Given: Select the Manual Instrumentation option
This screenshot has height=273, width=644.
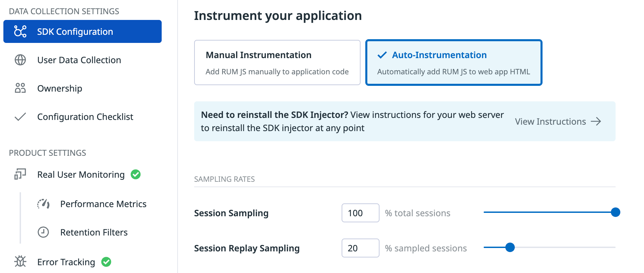Looking at the screenshot, I should 277,63.
